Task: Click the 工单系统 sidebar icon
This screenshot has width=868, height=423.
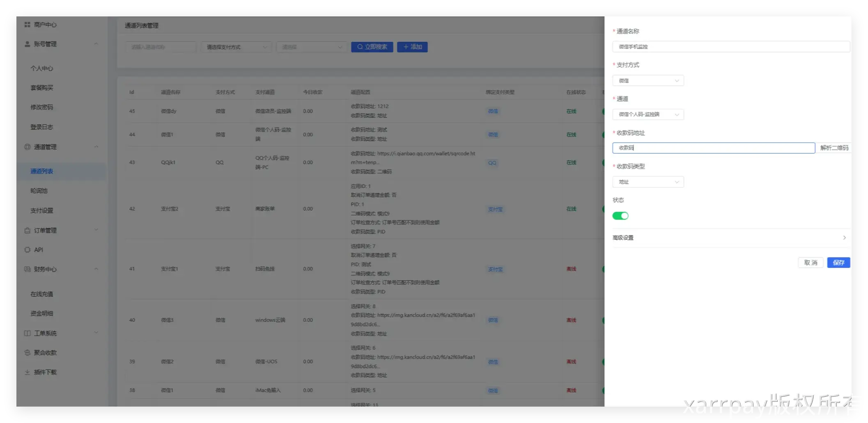Action: point(27,333)
